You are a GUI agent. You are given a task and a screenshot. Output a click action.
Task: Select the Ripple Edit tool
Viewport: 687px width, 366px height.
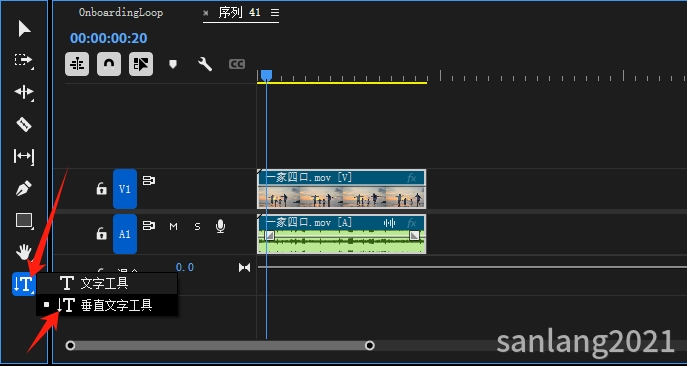[x=24, y=92]
